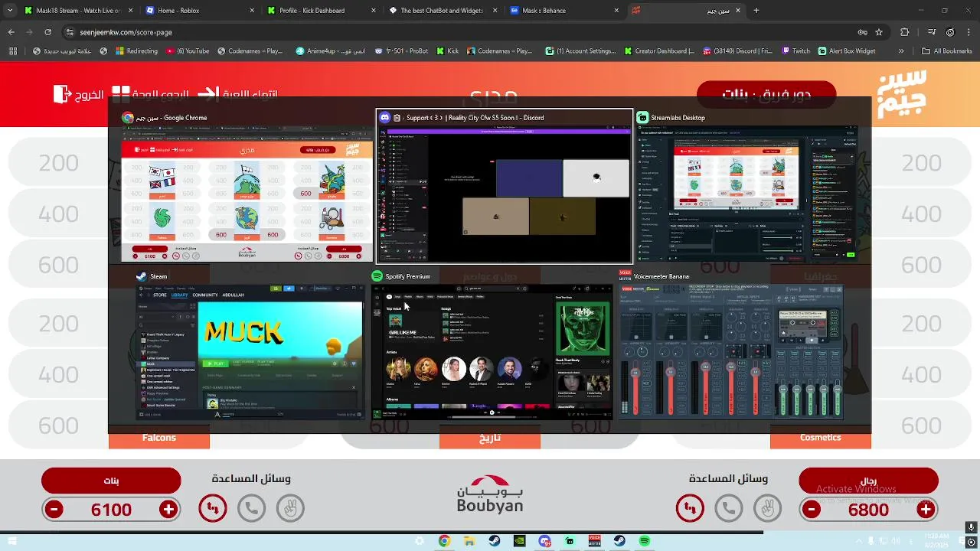
Task: Open Chrome media controls icon
Action: pos(932,32)
